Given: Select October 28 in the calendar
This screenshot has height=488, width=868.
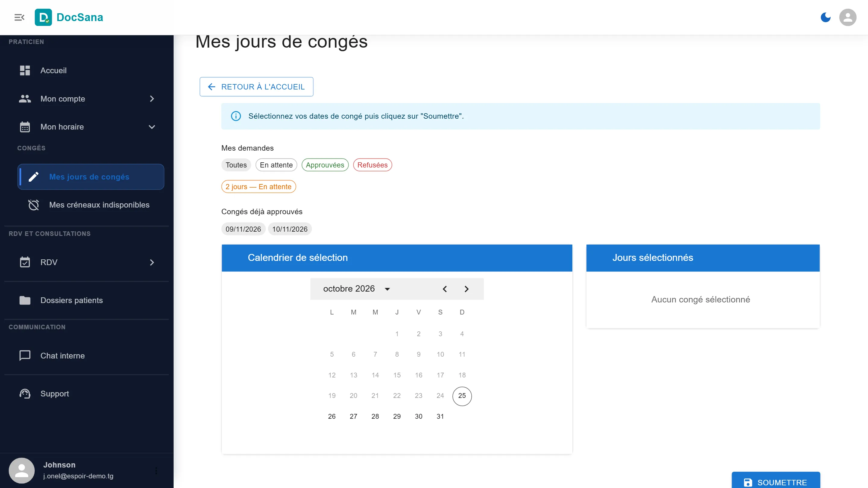Looking at the screenshot, I should click(375, 417).
